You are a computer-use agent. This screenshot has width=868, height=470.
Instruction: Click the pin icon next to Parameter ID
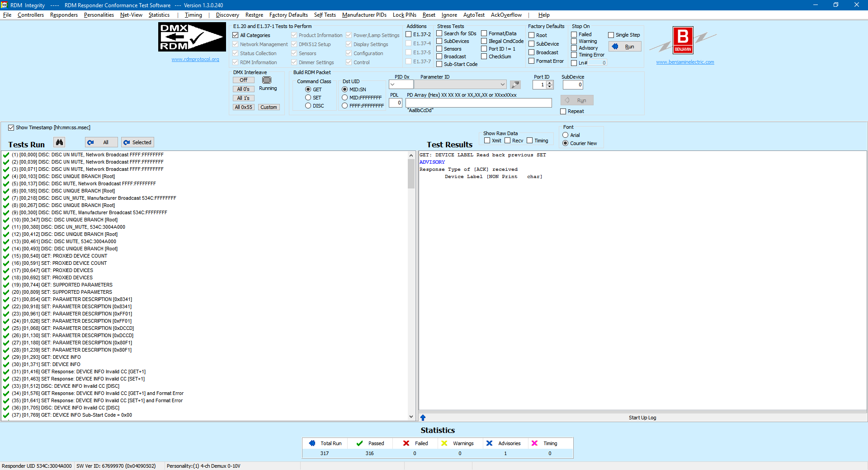pos(515,85)
